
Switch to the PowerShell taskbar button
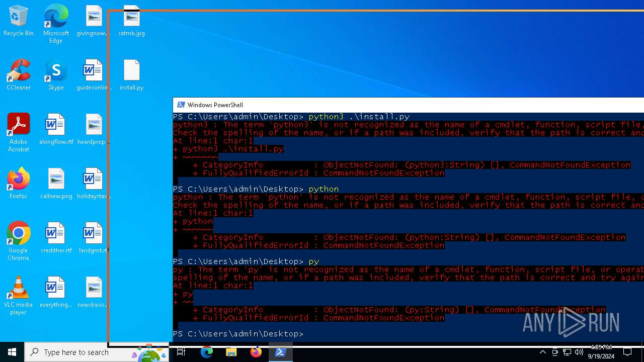(x=280, y=352)
